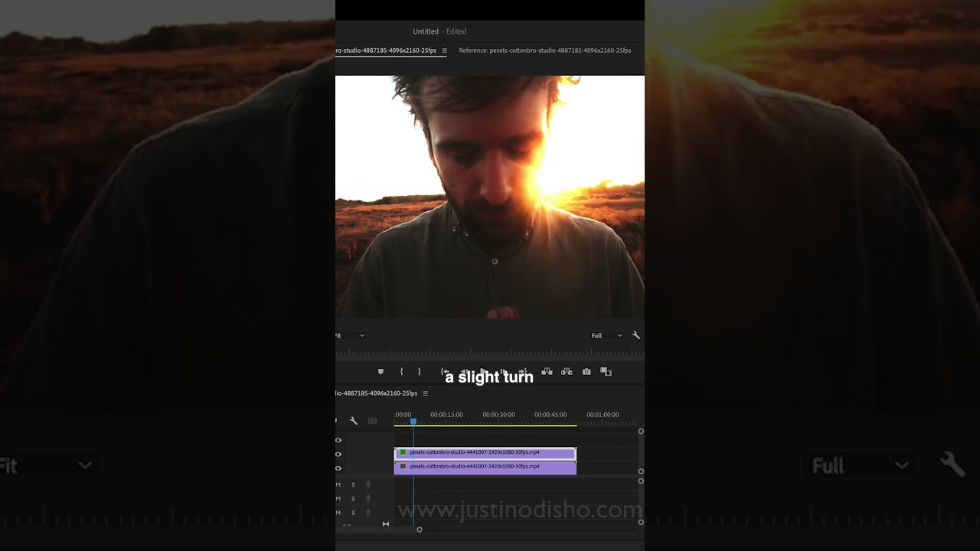Enable voice-over record on first audio track
The image size is (980, 551).
[368, 484]
